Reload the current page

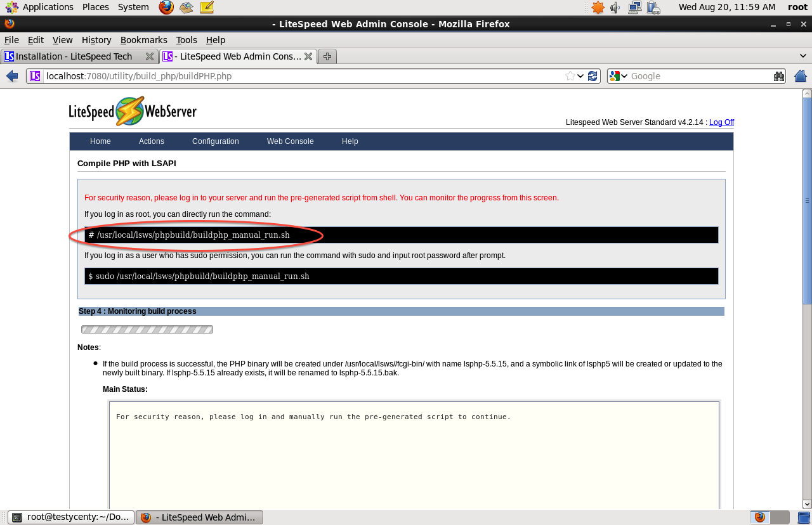pos(593,76)
